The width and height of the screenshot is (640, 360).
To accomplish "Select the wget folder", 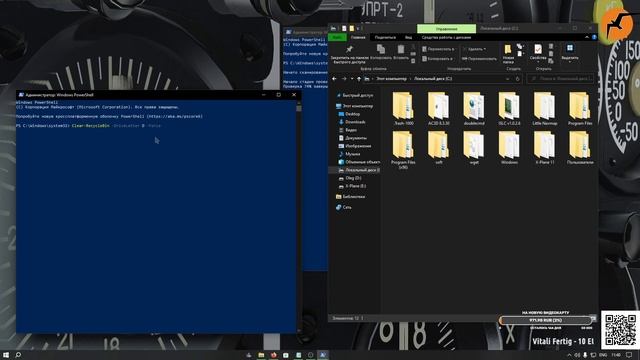I will pos(473,147).
